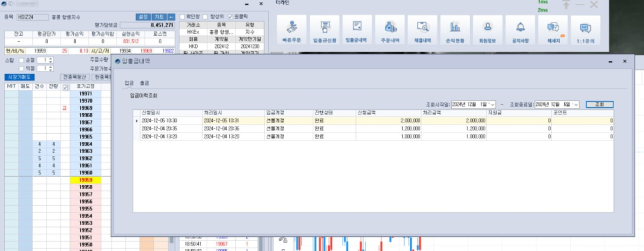Select the 2024-12-04 20:35 deposit row

[x=373, y=128]
